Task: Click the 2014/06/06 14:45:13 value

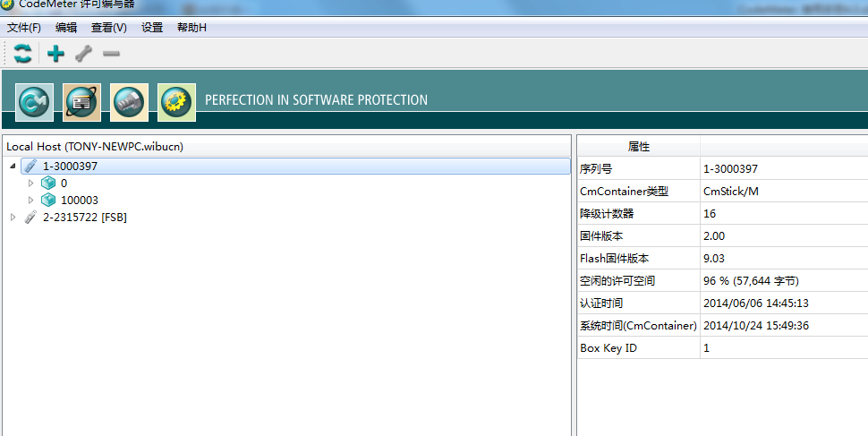Action: click(x=756, y=303)
